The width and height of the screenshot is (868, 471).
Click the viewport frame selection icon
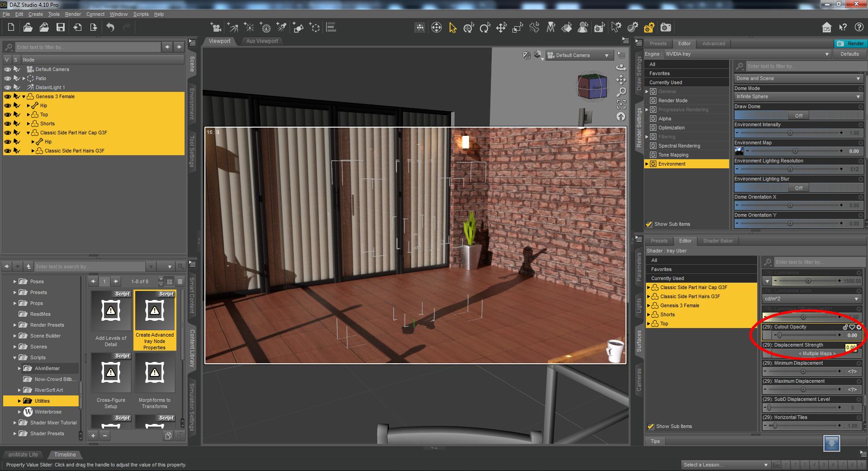click(x=621, y=105)
